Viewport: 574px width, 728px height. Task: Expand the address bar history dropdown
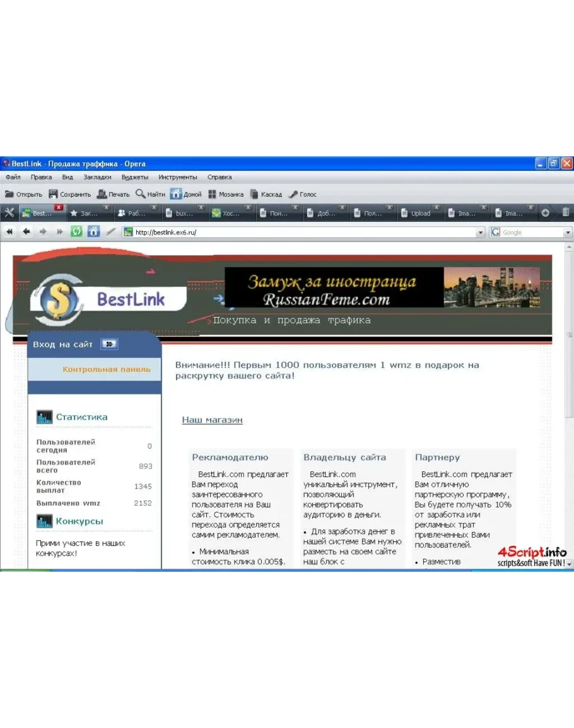pos(481,233)
